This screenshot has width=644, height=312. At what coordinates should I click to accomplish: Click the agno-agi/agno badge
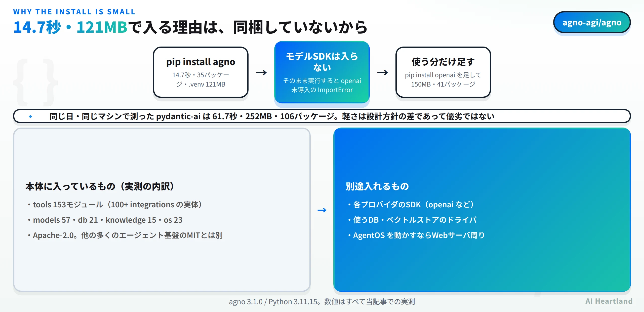click(x=592, y=22)
